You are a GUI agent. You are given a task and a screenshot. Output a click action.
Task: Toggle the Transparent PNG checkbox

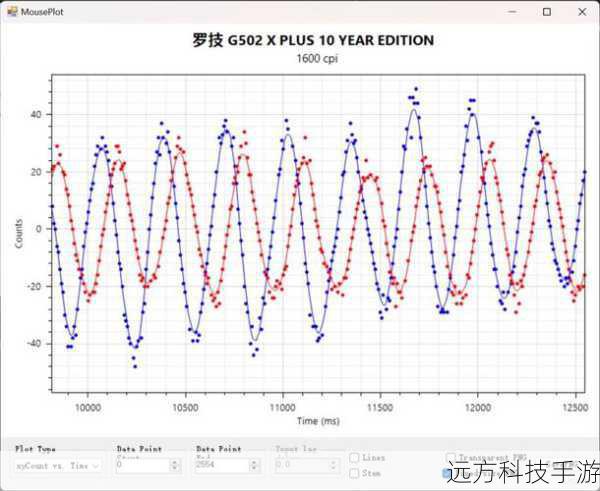pos(451,457)
